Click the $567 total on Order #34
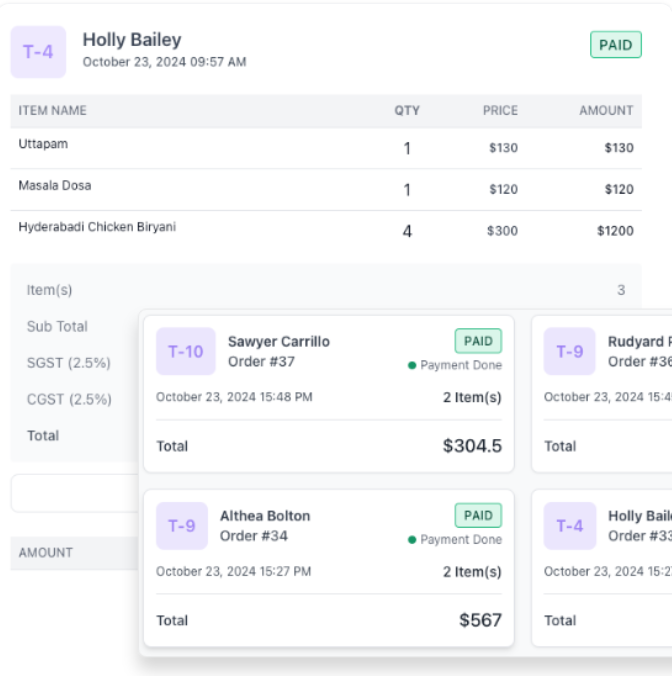 (x=480, y=620)
